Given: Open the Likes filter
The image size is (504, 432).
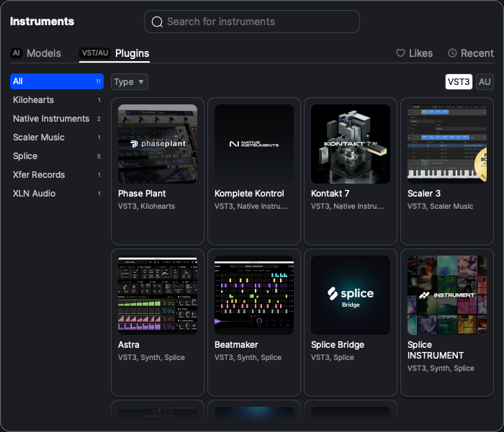Looking at the screenshot, I should click(414, 53).
